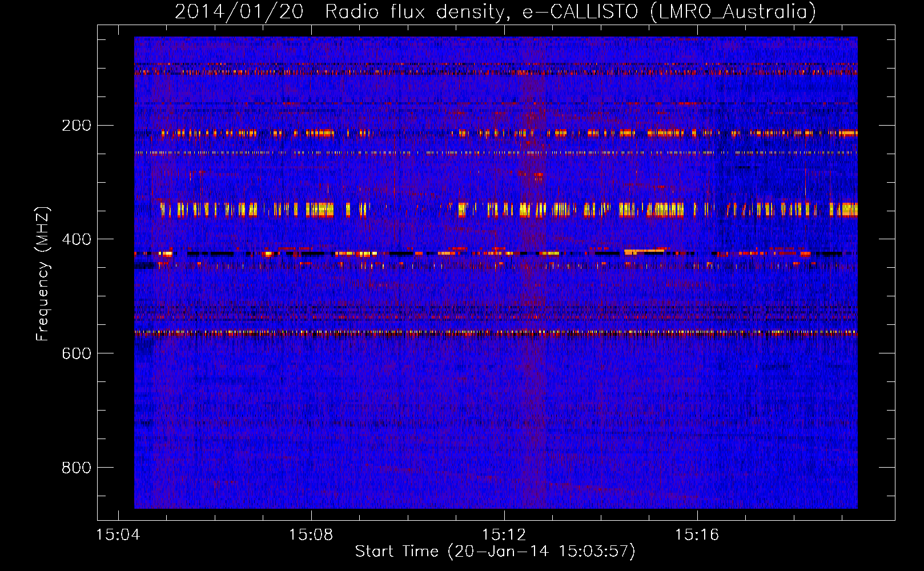924x571 pixels.
Task: Click the '200' frequency tick label
Action: pos(77,125)
